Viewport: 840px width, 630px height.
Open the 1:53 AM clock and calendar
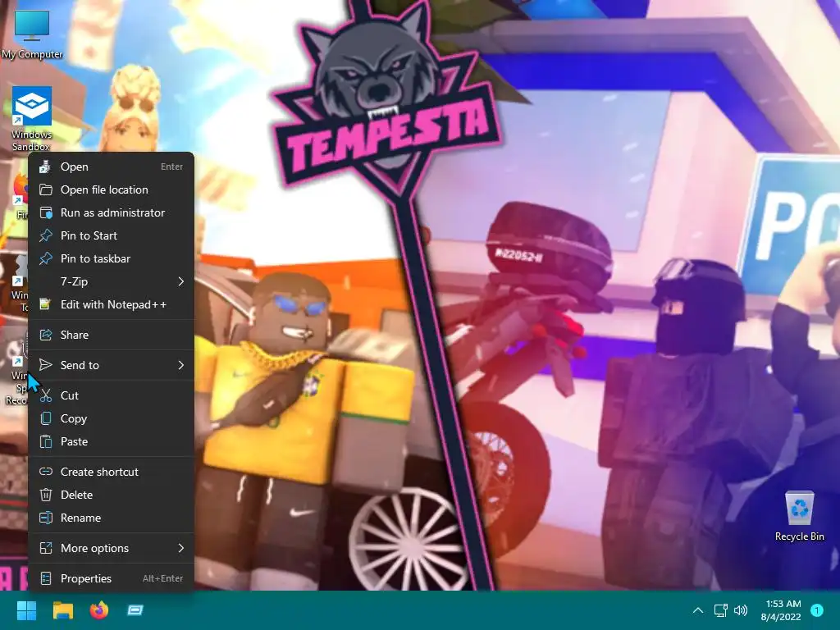(781, 610)
